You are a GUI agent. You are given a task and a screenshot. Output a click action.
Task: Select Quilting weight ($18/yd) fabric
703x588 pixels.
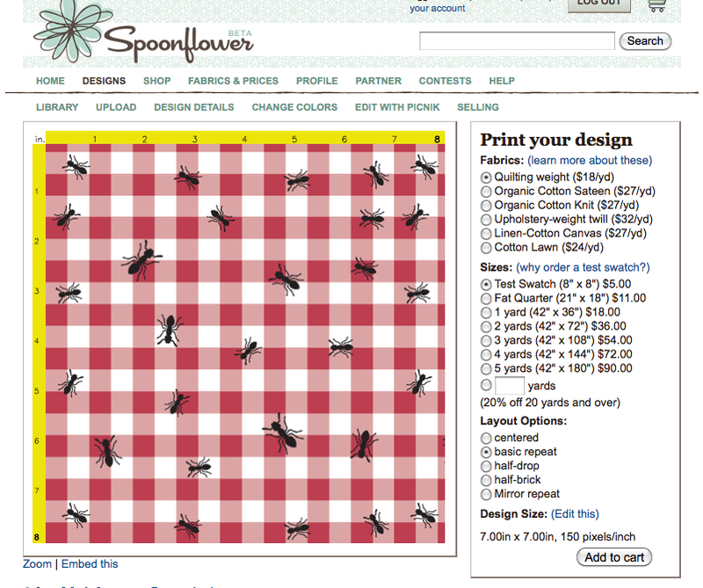click(x=486, y=178)
